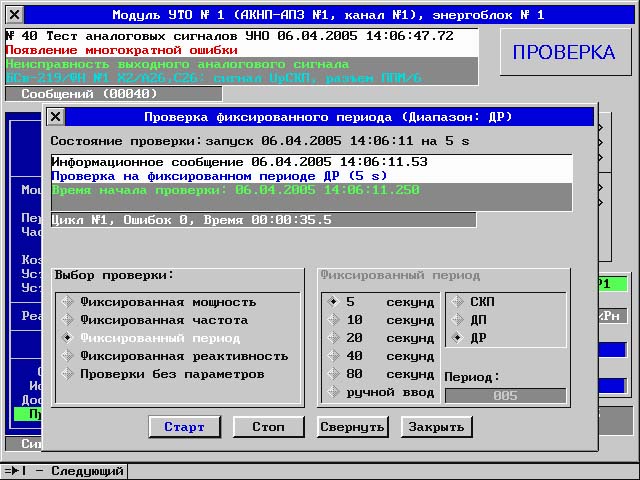Switch range to ДП
This screenshot has width=640, height=480.
(x=457, y=320)
